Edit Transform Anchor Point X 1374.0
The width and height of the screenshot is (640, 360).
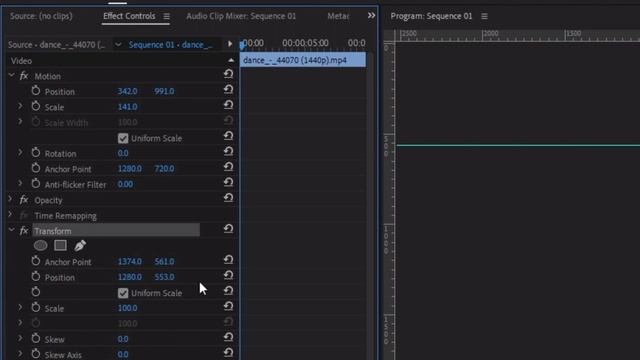(x=130, y=261)
